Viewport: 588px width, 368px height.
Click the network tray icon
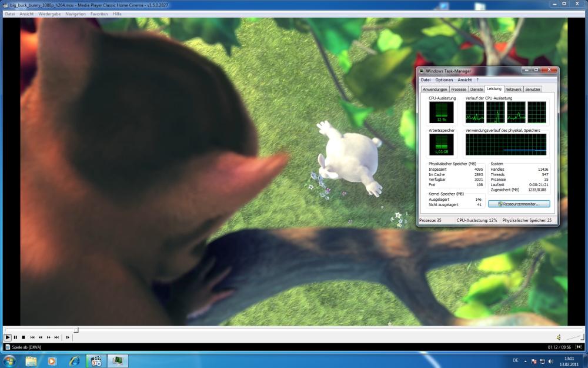point(542,362)
